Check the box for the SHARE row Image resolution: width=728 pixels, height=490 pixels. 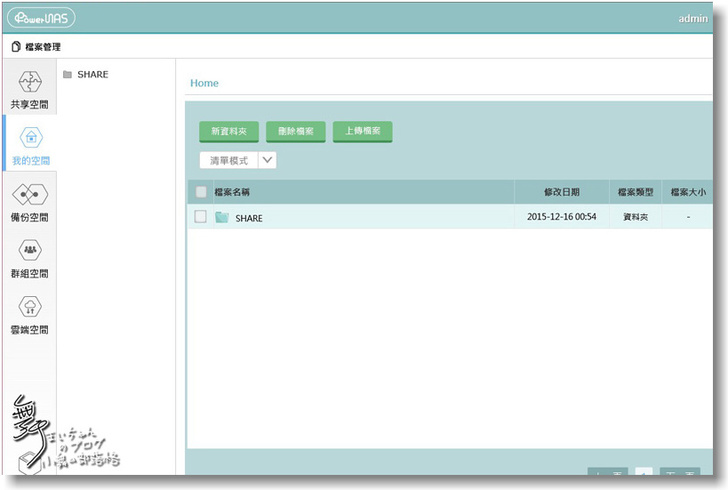201,217
